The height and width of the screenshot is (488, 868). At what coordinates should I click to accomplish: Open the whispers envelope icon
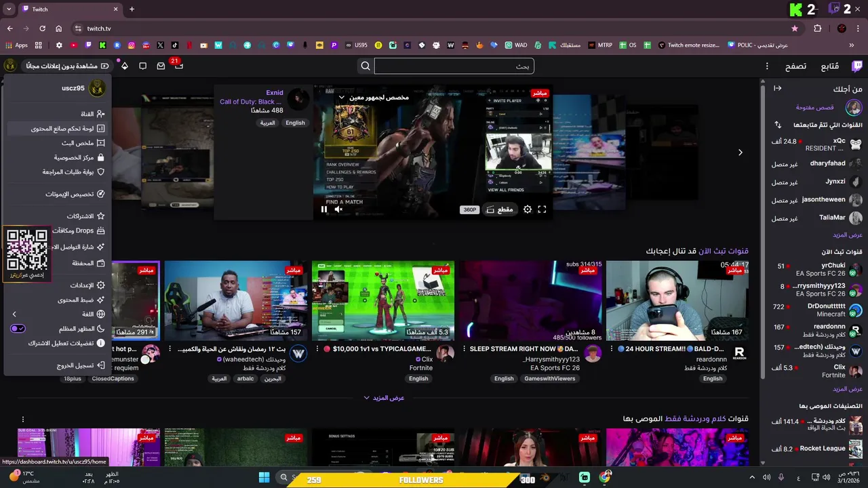[161, 66]
